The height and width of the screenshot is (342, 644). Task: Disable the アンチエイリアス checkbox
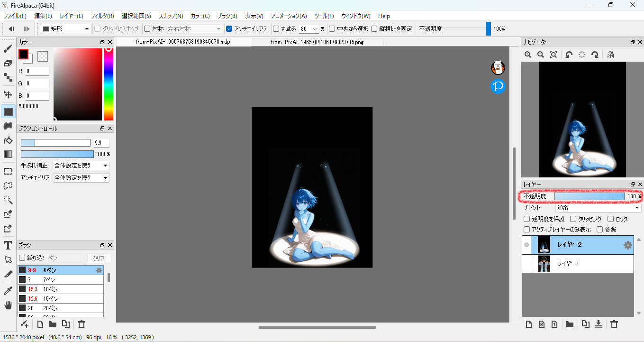229,29
